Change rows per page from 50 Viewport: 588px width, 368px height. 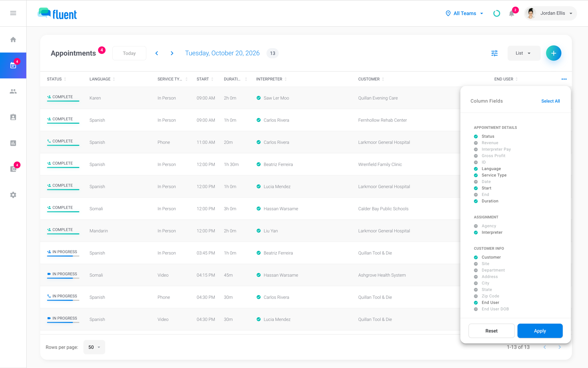(94, 347)
